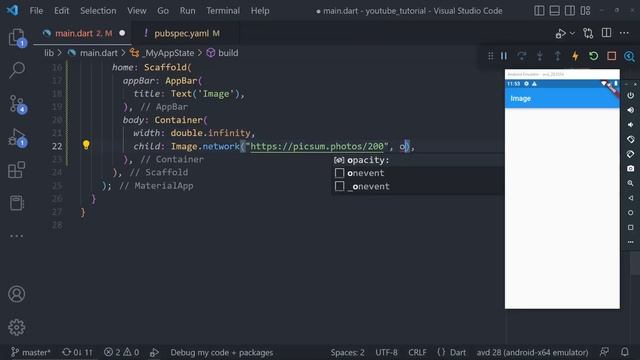The image size is (640, 360).
Task: Open the Help menu
Action: click(x=260, y=11)
